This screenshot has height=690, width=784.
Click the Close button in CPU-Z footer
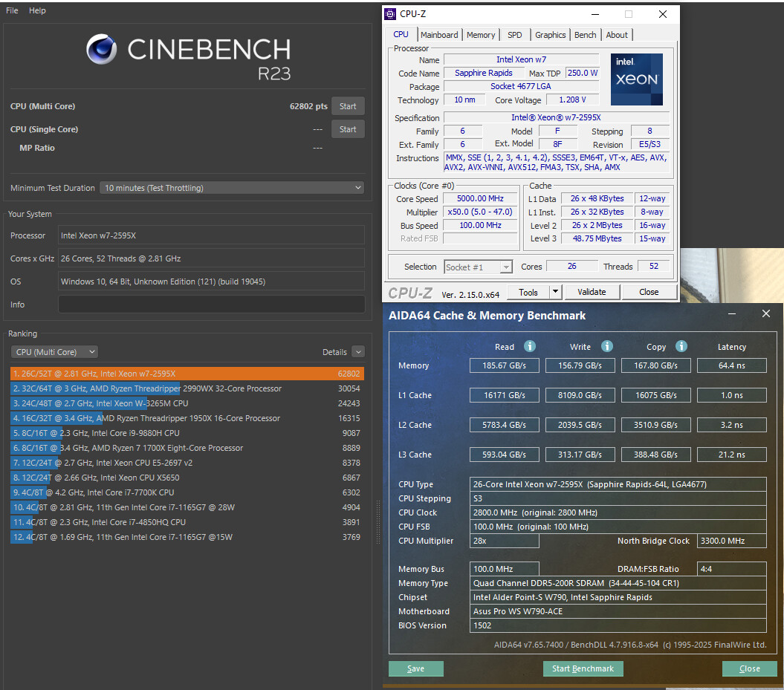(649, 292)
